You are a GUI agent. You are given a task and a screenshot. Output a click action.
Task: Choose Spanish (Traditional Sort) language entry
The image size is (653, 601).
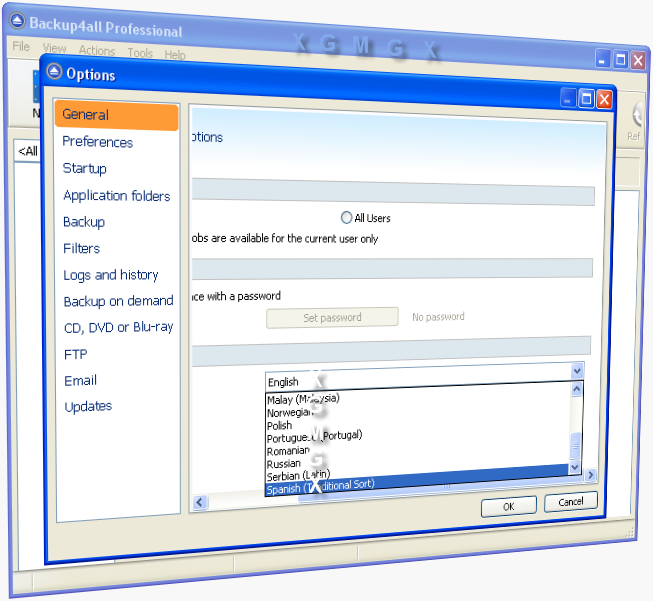point(418,481)
